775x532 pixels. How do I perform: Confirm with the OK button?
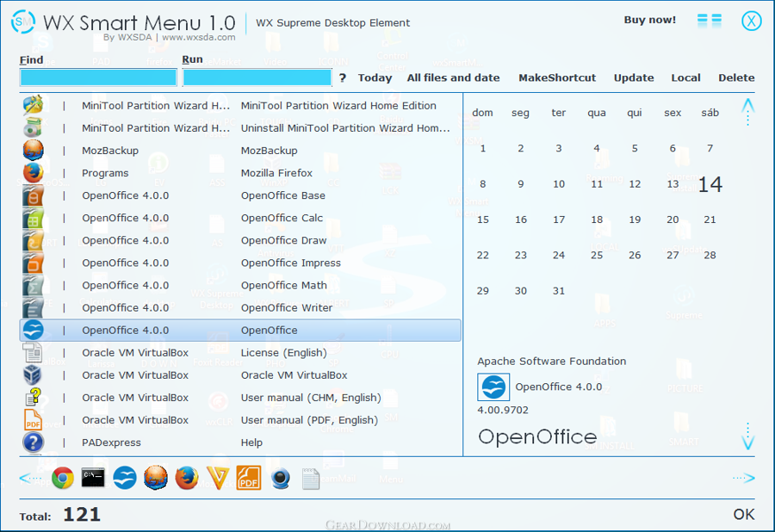tap(744, 514)
